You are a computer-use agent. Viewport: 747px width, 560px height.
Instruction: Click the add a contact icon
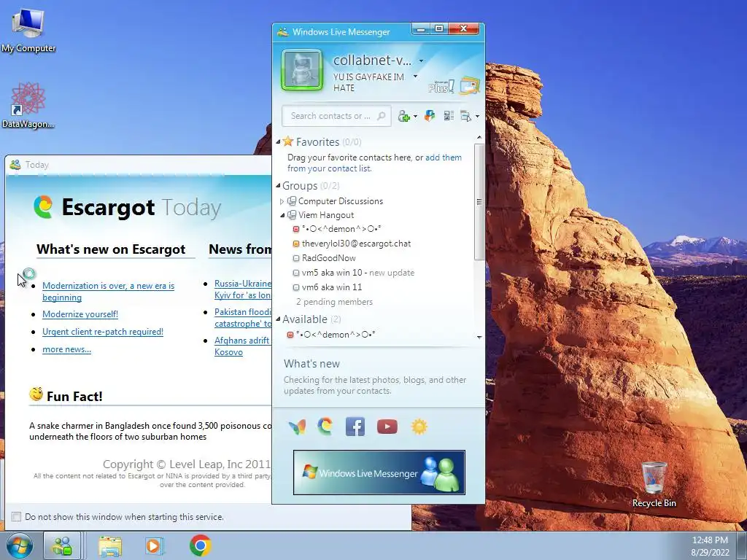[404, 116]
